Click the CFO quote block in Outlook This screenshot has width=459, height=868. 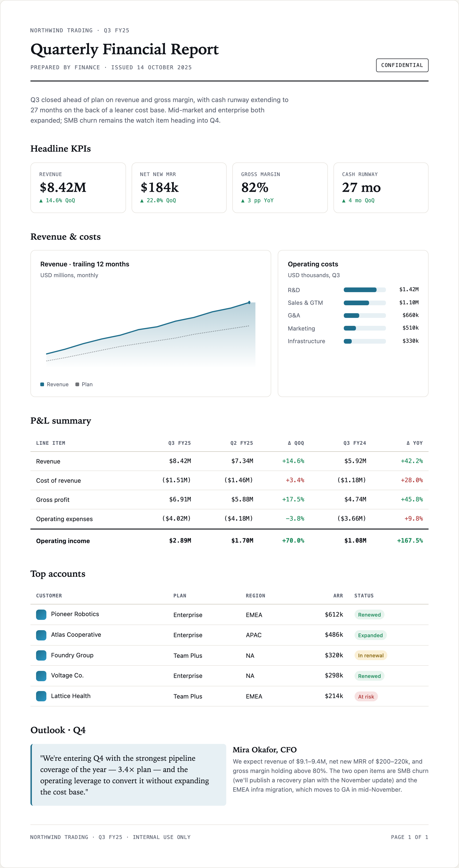128,775
